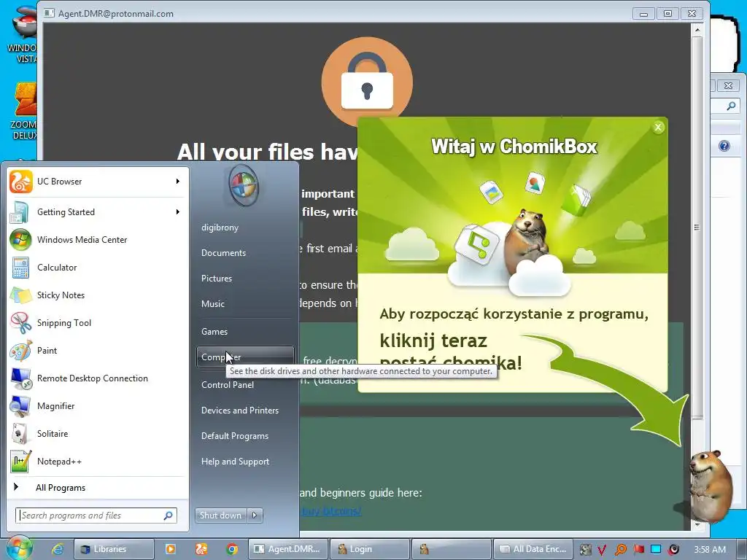Switch to Agent.DMR taskbar window

click(x=288, y=549)
